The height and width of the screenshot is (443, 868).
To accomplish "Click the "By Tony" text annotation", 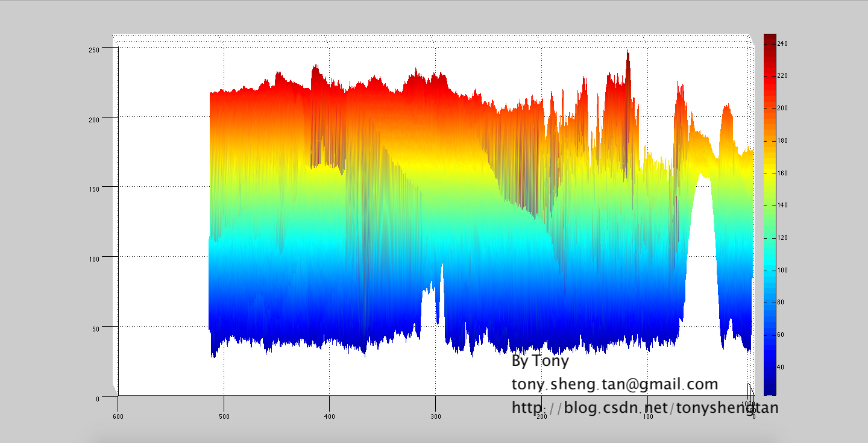I will 539,361.
